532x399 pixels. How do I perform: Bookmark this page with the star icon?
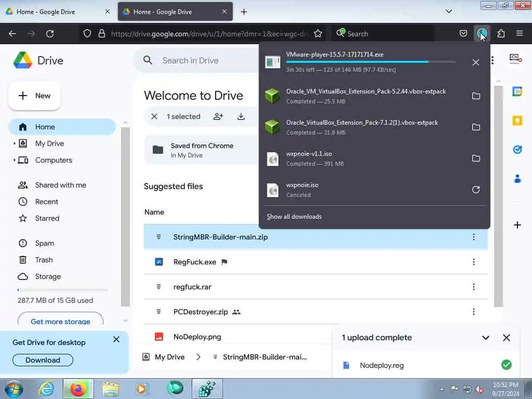click(318, 34)
